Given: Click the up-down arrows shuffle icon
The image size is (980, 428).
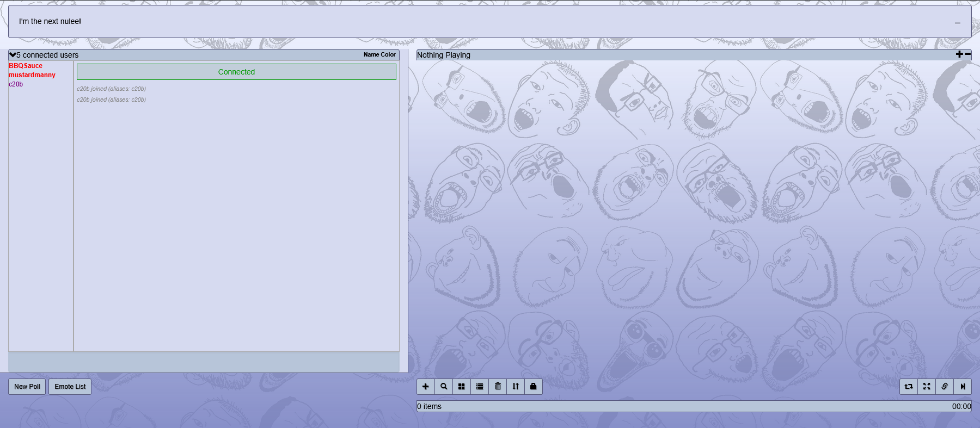Looking at the screenshot, I should coord(516,387).
